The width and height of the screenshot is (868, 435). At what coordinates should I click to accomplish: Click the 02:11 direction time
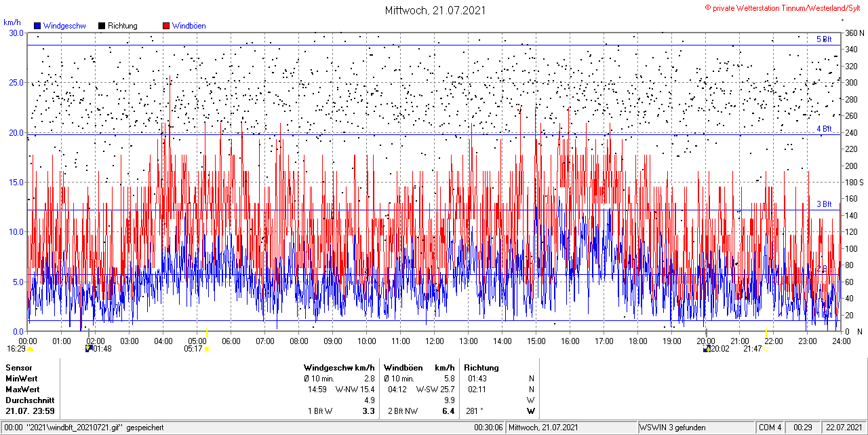click(477, 390)
